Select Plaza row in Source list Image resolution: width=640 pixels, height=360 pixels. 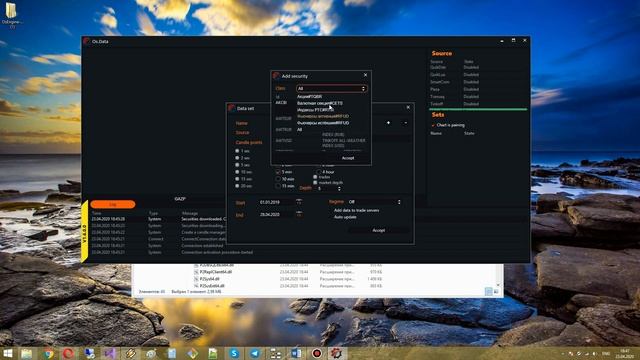(x=477, y=89)
